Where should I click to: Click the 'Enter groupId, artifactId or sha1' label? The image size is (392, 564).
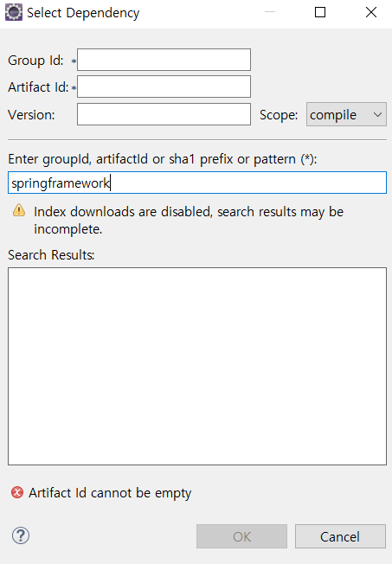tap(163, 159)
